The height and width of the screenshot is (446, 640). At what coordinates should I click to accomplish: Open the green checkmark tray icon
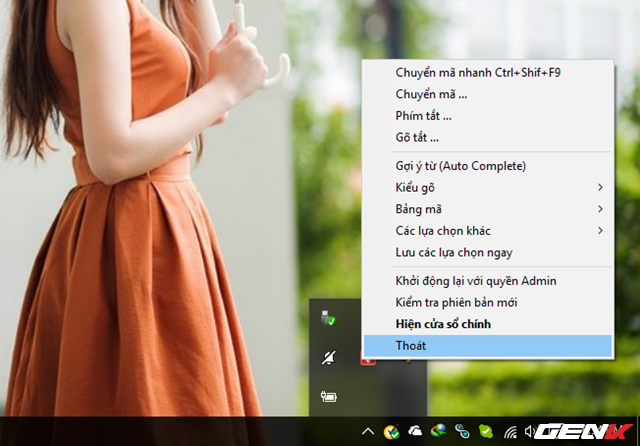tap(486, 431)
